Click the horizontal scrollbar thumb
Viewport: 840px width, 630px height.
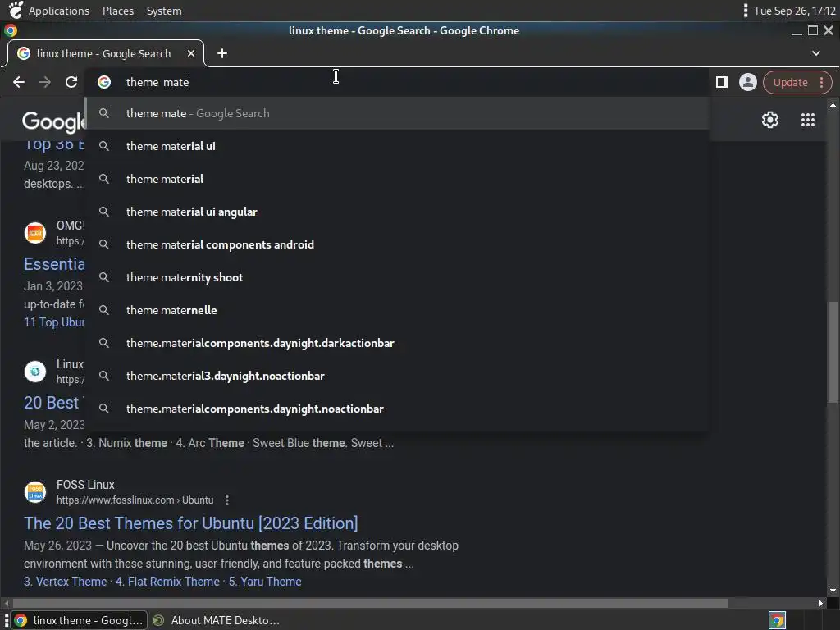[x=371, y=603]
